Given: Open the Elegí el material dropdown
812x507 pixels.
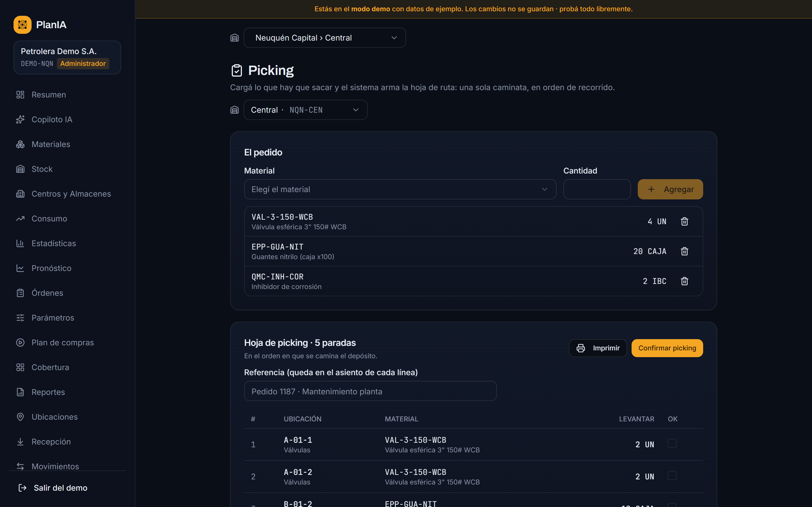Looking at the screenshot, I should 400,190.
